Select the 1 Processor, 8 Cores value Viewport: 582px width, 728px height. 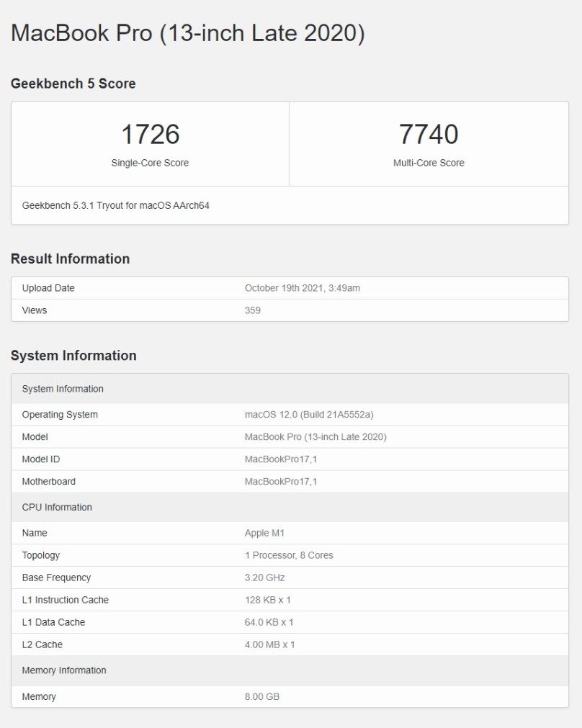coord(289,555)
